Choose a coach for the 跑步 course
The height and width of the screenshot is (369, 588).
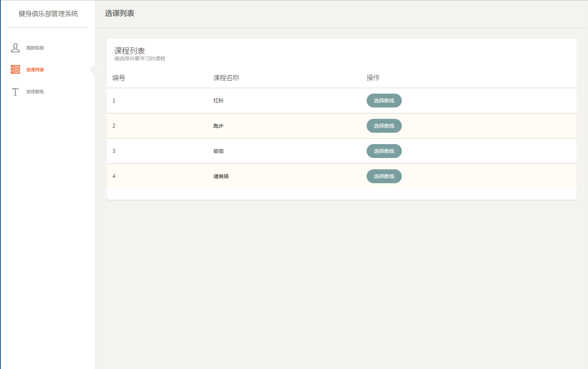click(384, 126)
